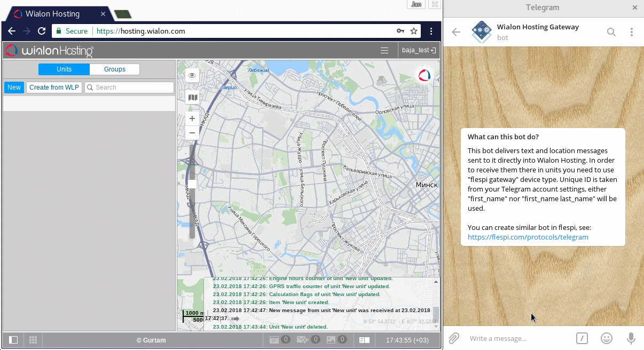Screen dimensions: 644x350
Task: Click the "Calculation flags" log entry
Action: (296, 295)
